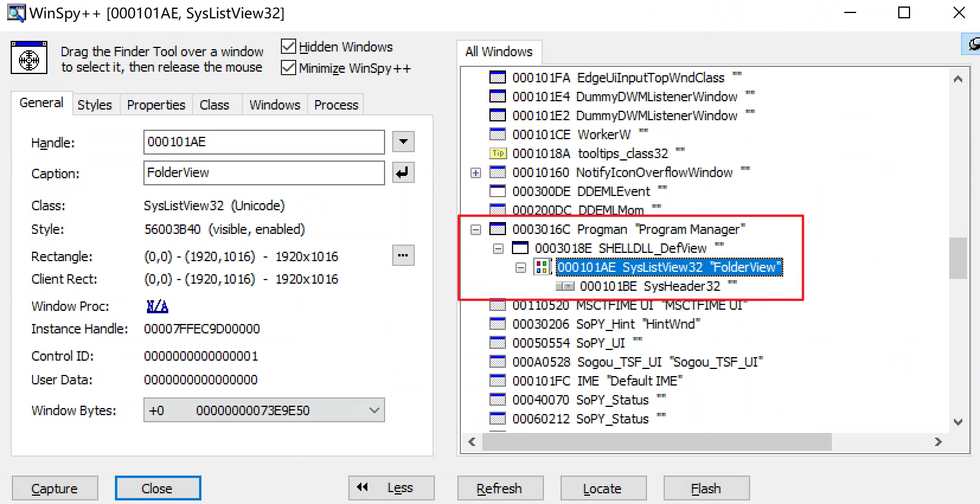The width and height of the screenshot is (980, 504).
Task: Click the Tip icon for tooltips_class32
Action: 498,153
